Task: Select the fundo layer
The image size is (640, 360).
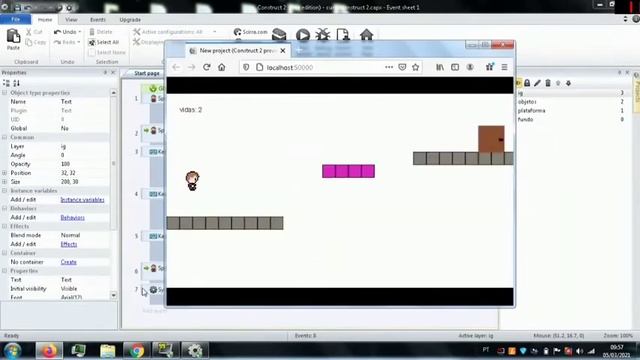Action: coord(571,120)
